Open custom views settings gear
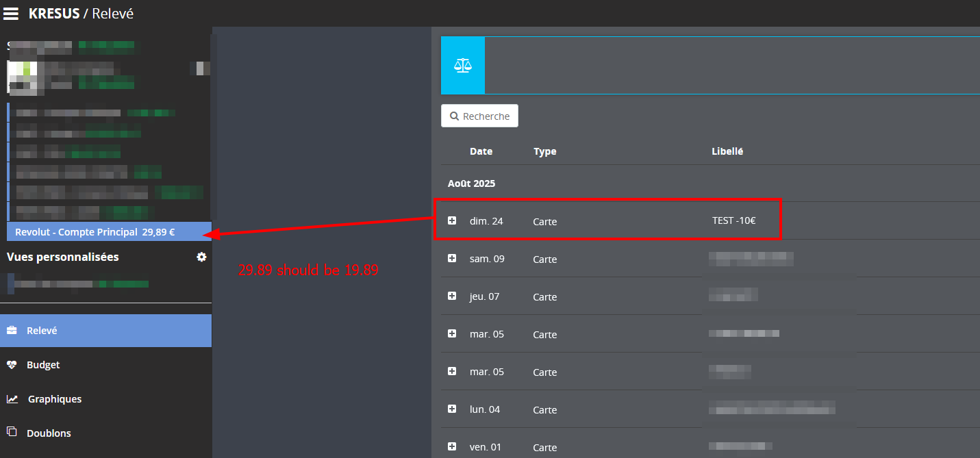This screenshot has height=458, width=980. pos(201,257)
